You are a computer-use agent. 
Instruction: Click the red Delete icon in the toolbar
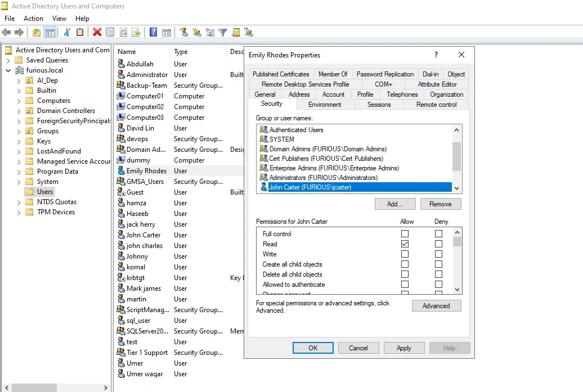point(97,33)
